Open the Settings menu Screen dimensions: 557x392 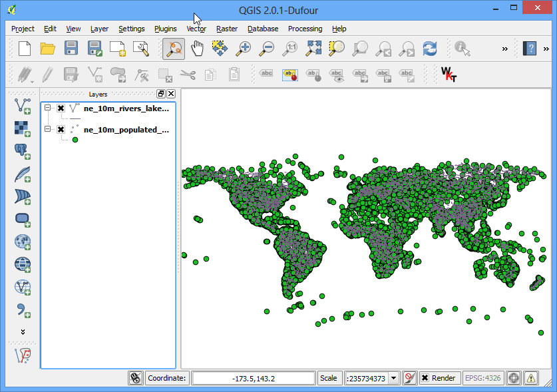132,29
